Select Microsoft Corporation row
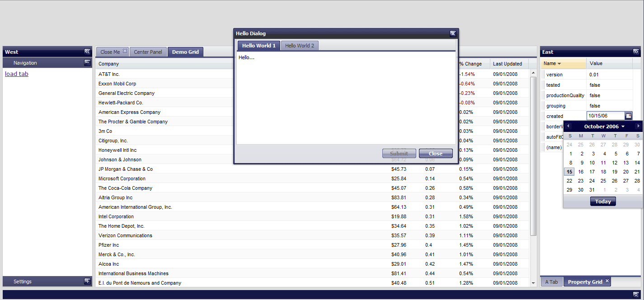The width and height of the screenshot is (644, 300). pyautogui.click(x=312, y=178)
